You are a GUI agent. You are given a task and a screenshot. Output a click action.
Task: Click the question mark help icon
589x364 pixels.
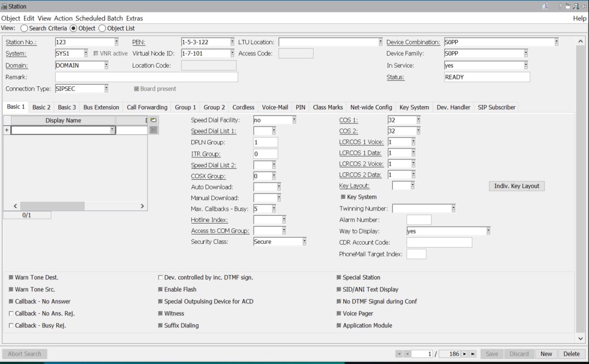click(559, 7)
